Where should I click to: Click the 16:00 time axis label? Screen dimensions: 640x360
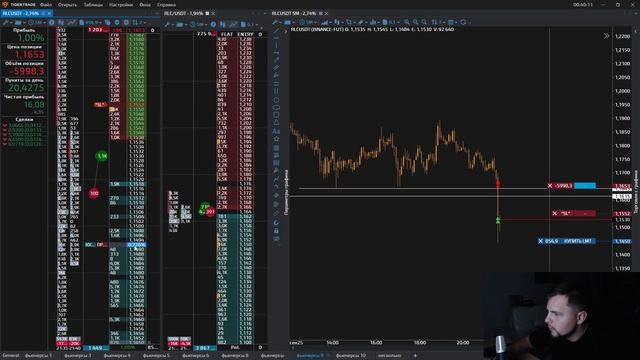(x=376, y=342)
